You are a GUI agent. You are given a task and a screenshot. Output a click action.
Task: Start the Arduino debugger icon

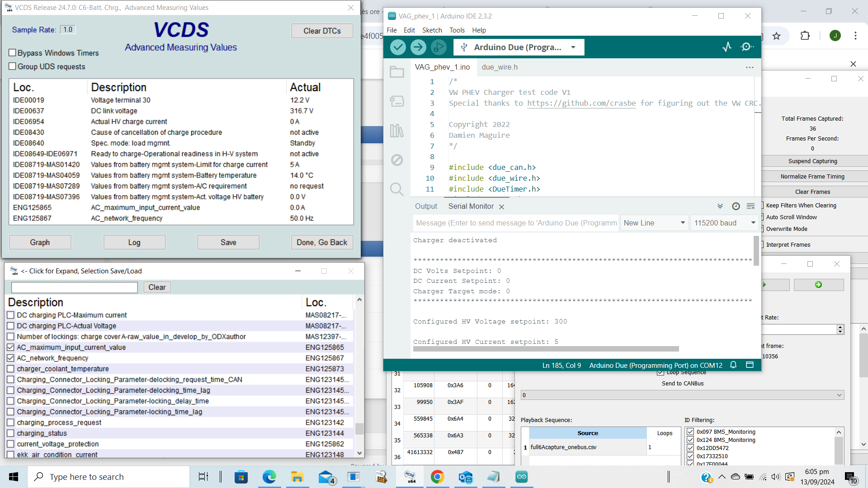point(438,47)
